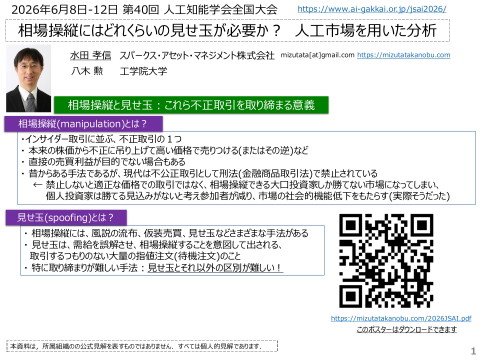Click the purple heading 見せ玉(spoofing)とは?
This screenshot has height=360, width=480.
pos(66,218)
